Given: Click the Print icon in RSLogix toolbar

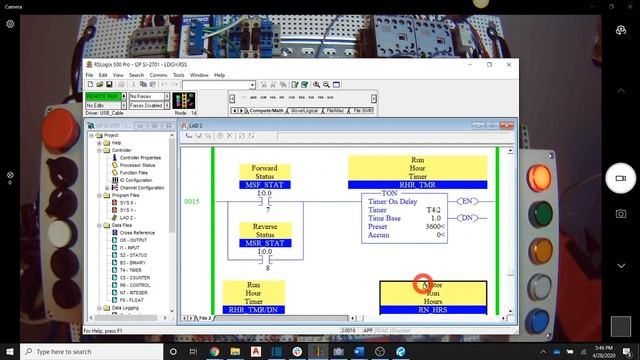Looking at the screenshot, I should pos(121,84).
